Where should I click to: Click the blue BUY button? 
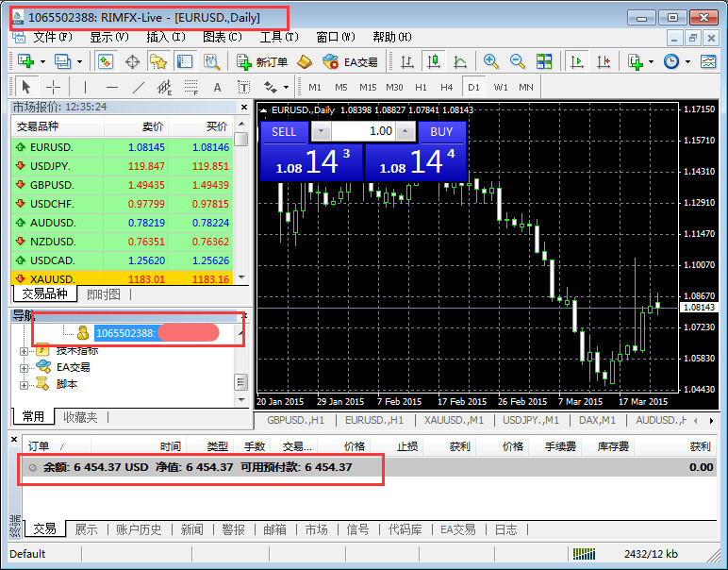[441, 132]
